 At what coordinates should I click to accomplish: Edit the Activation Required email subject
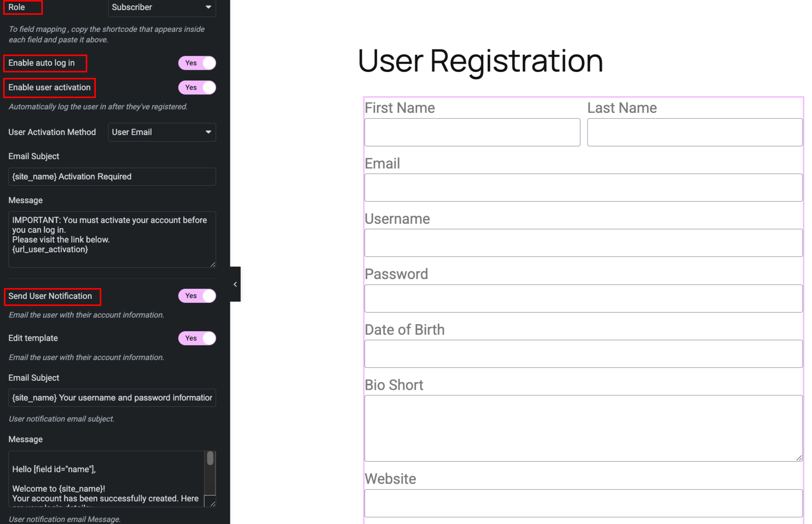point(112,176)
